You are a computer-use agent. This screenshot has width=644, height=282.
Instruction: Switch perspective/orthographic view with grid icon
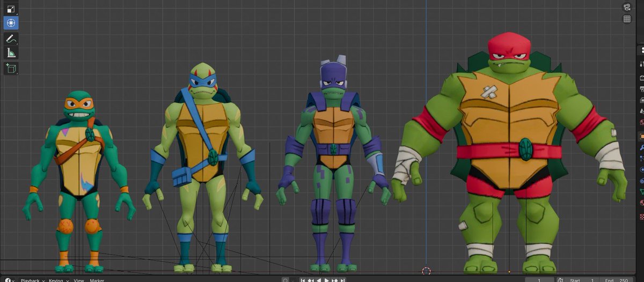pos(626,19)
